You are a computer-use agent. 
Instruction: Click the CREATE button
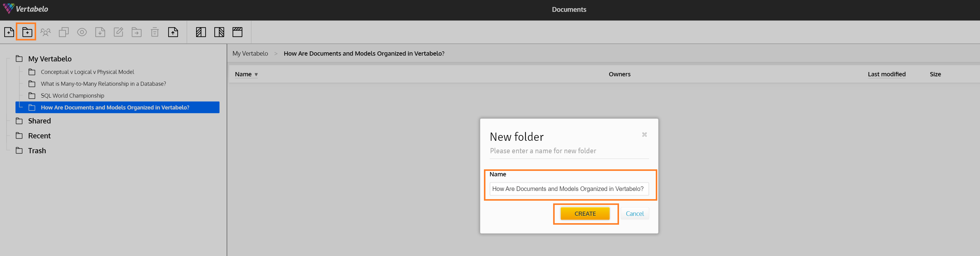pyautogui.click(x=585, y=214)
